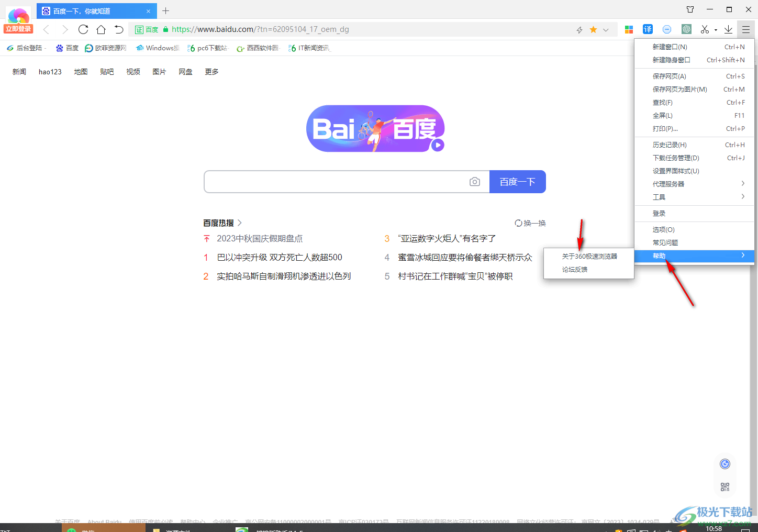
Task: Click the QR code icon at page right
Action: [x=725, y=487]
